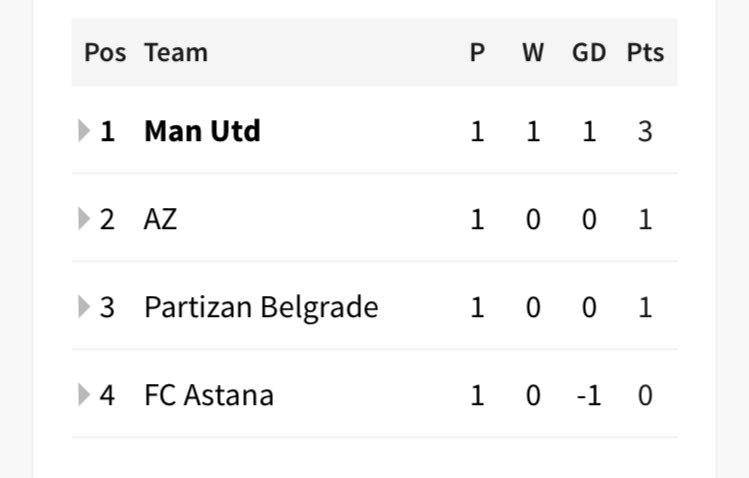Open the Man Utd team link
The height and width of the screenshot is (478, 749).
(x=202, y=131)
